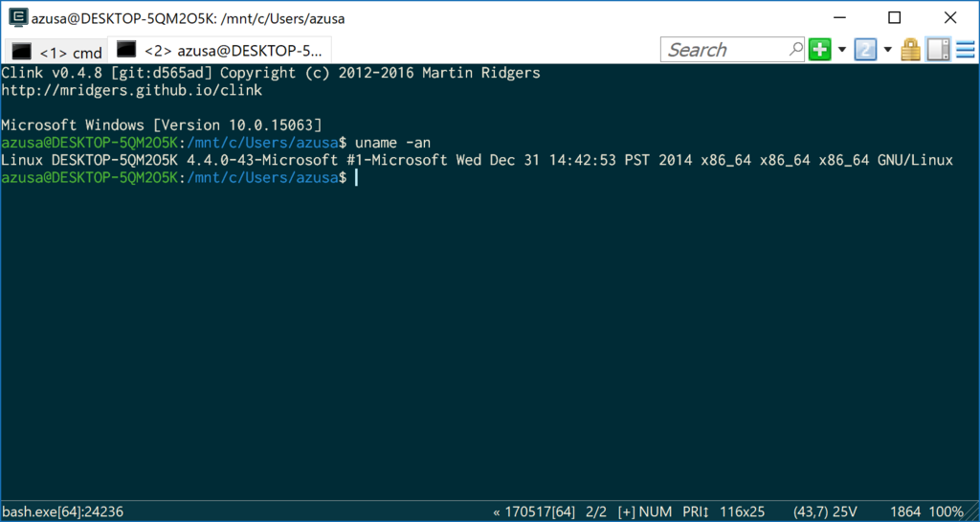Click the azusa tab console icon

click(126, 49)
